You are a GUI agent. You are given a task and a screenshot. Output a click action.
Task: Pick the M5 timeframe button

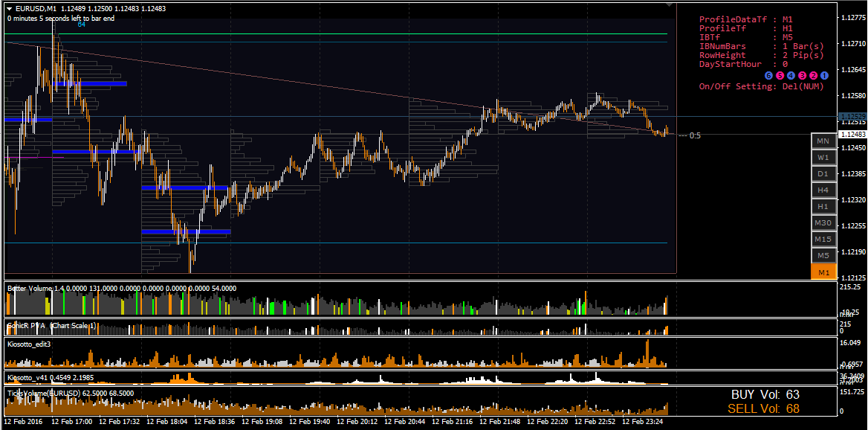tap(823, 255)
